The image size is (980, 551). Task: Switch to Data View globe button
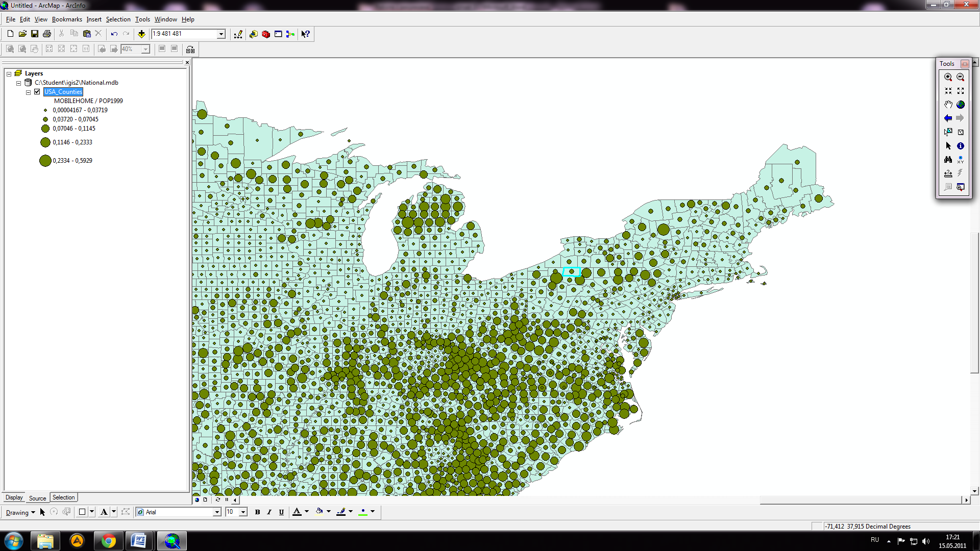(197, 500)
